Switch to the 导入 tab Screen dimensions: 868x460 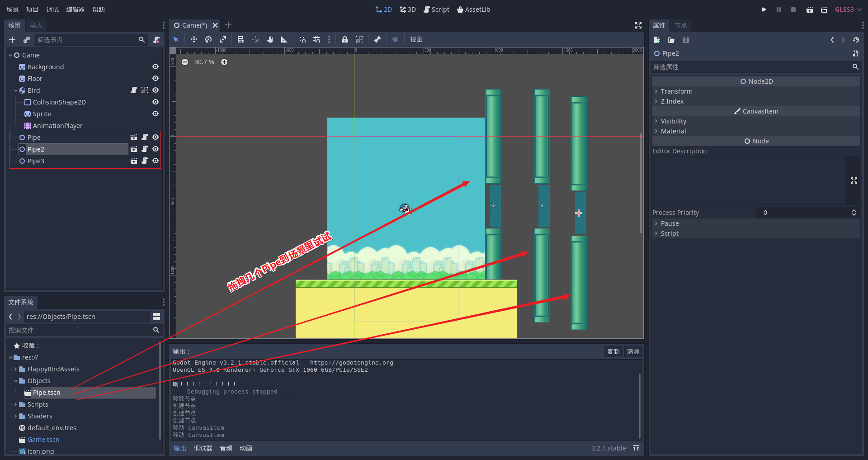pos(36,25)
